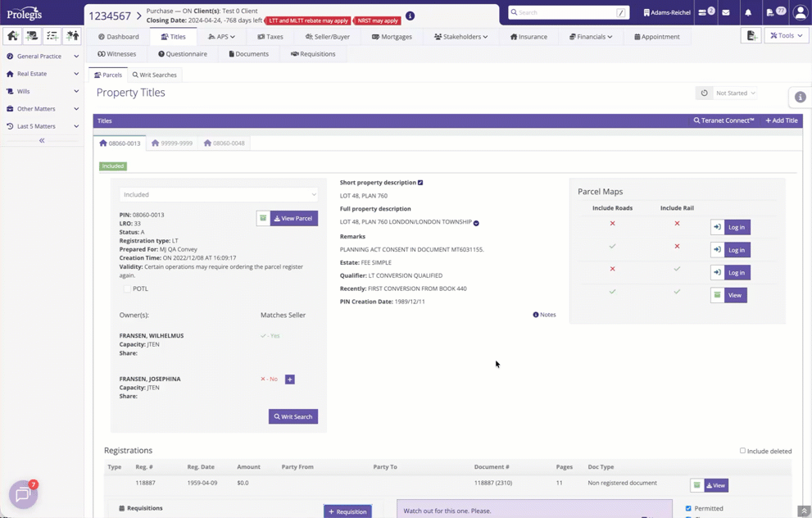The height and width of the screenshot is (518, 812).
Task: Enable the Include deleted checkbox
Action: (742, 451)
